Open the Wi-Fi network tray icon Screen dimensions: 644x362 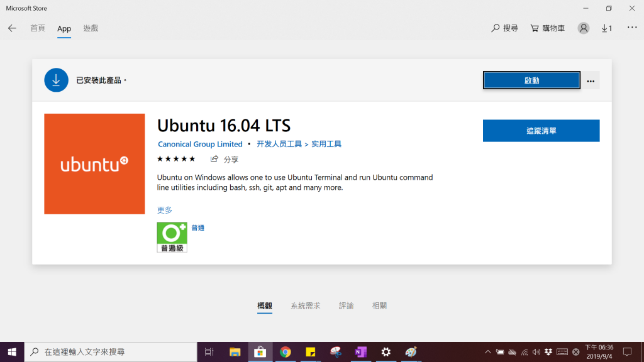coord(525,352)
